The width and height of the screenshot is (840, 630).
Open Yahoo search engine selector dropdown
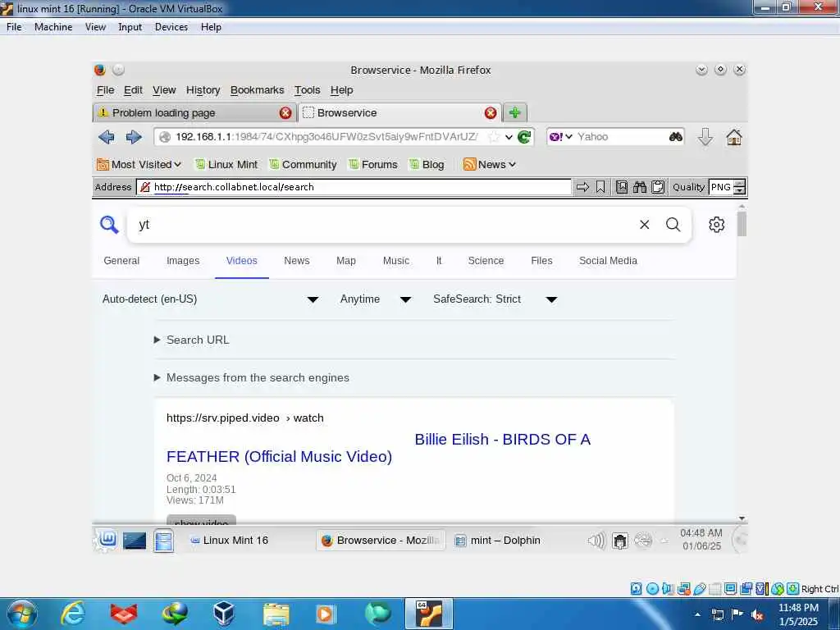561,137
